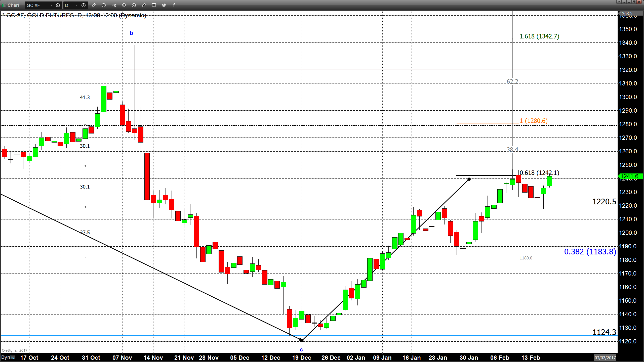
Task: Click the Dyn label on time axis
Action: point(6,357)
